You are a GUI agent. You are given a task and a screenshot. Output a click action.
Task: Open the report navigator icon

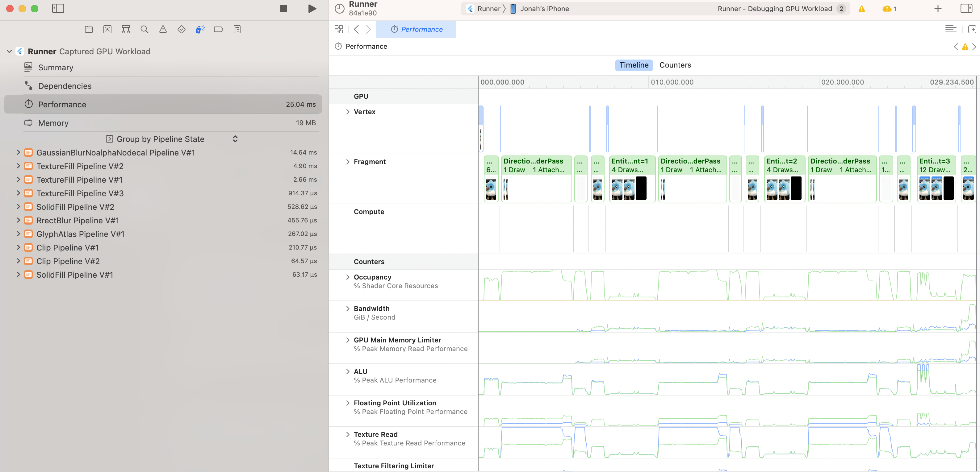(x=237, y=29)
